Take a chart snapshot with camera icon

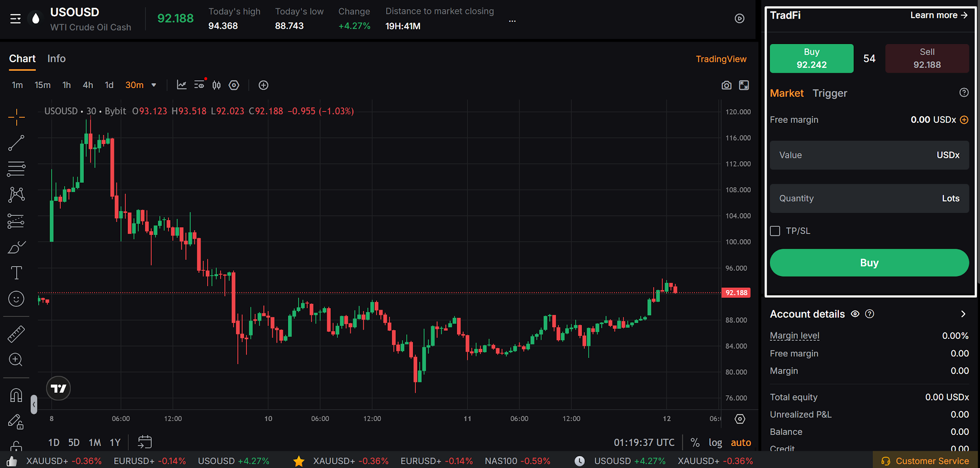(726, 85)
